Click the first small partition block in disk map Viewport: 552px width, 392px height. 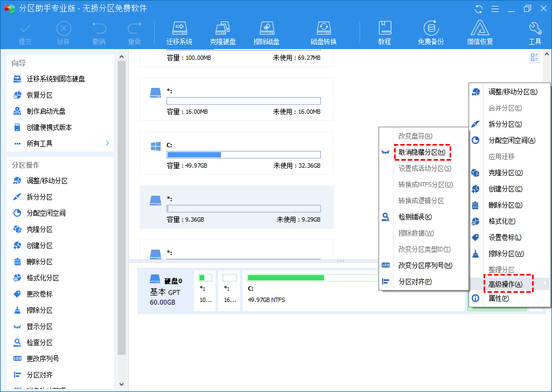pyautogui.click(x=205, y=291)
